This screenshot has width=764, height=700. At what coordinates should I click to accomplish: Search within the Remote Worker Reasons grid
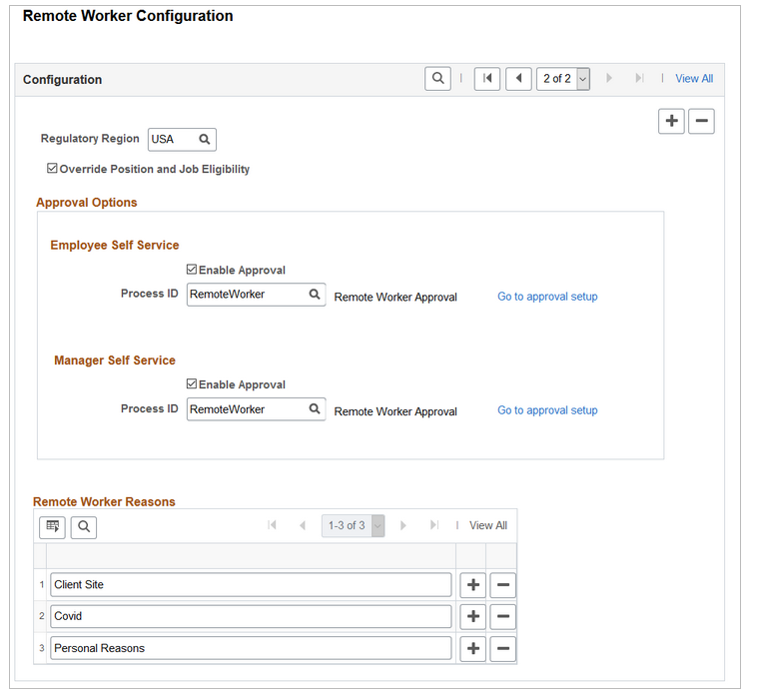click(84, 526)
